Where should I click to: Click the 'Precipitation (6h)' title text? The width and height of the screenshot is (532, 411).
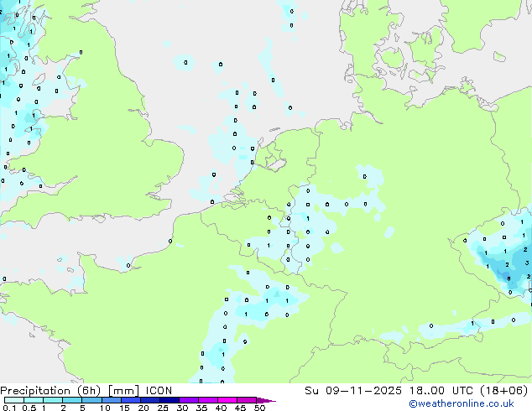(50, 391)
